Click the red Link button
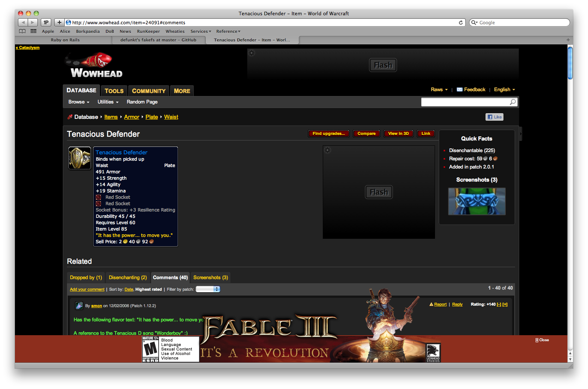The height and width of the screenshot is (389, 588). coord(426,134)
